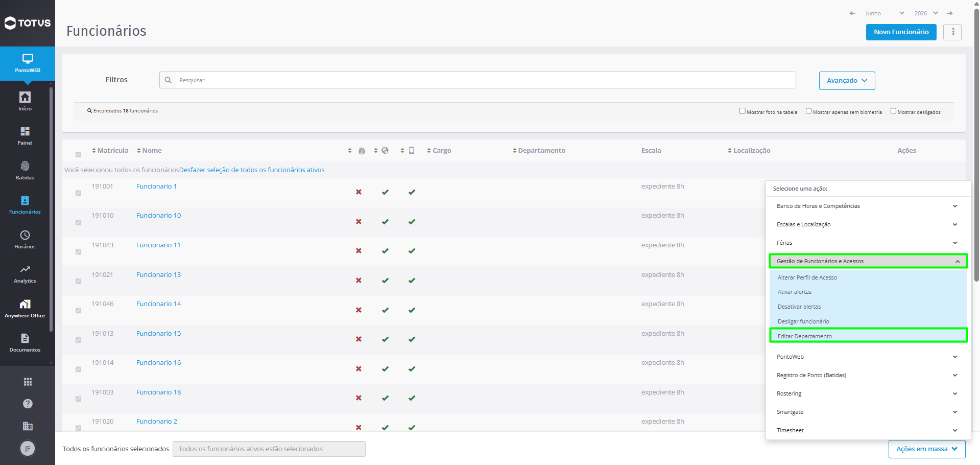The height and width of the screenshot is (465, 980).
Task: Open Batidas fingerprint section
Action: coord(25,171)
